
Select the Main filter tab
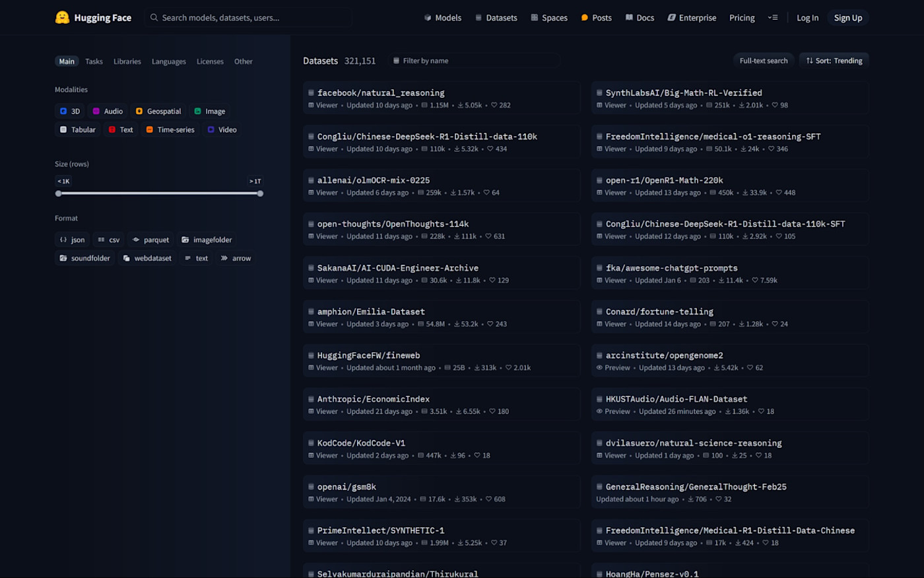[67, 61]
